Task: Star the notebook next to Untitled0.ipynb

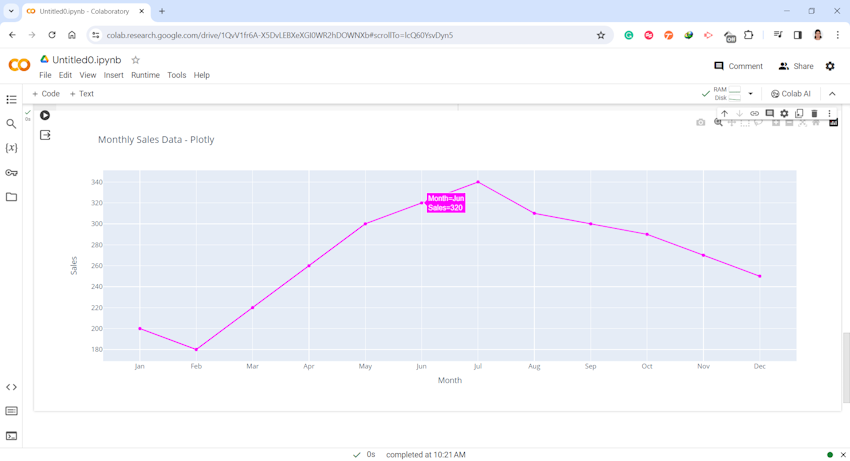Action: 136,60
